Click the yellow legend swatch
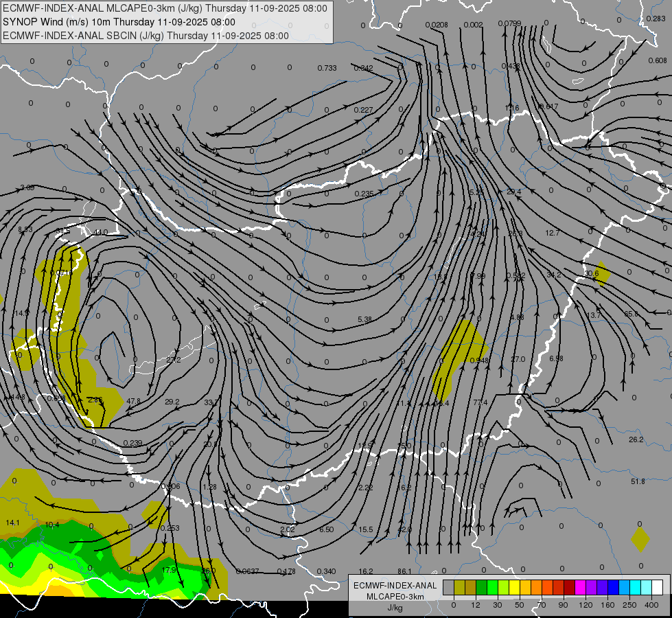The image size is (672, 618). [515, 588]
